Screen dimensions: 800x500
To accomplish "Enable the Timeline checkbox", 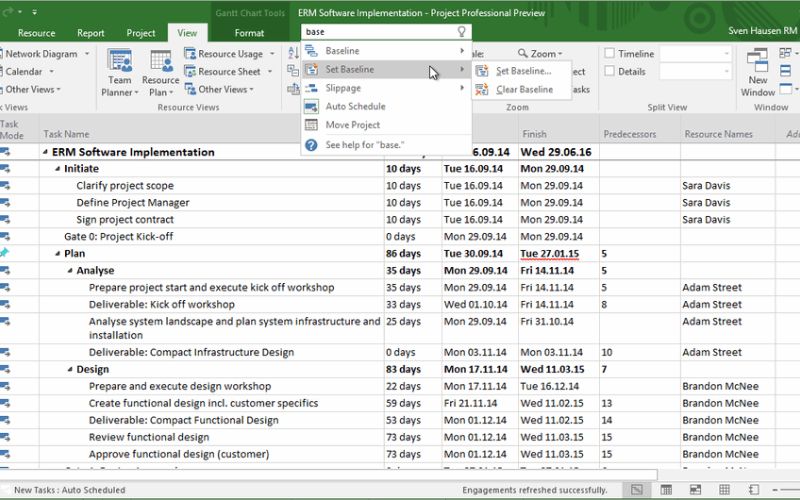I will [609, 53].
